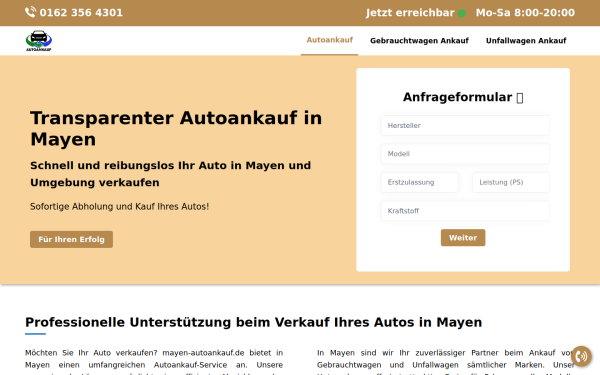Image resolution: width=600 pixels, height=375 pixels.
Task: Call the number 0162 356 4301
Action: point(81,13)
